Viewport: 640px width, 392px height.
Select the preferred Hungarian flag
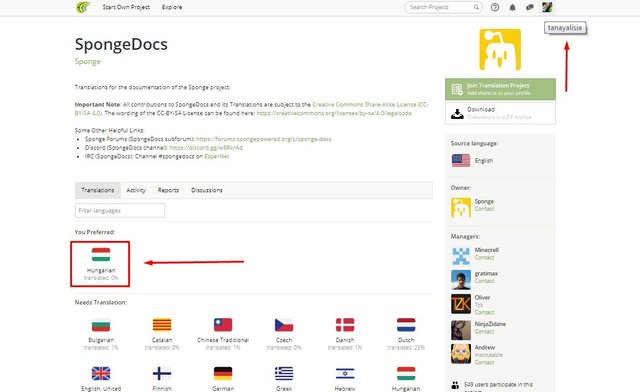[x=101, y=254]
